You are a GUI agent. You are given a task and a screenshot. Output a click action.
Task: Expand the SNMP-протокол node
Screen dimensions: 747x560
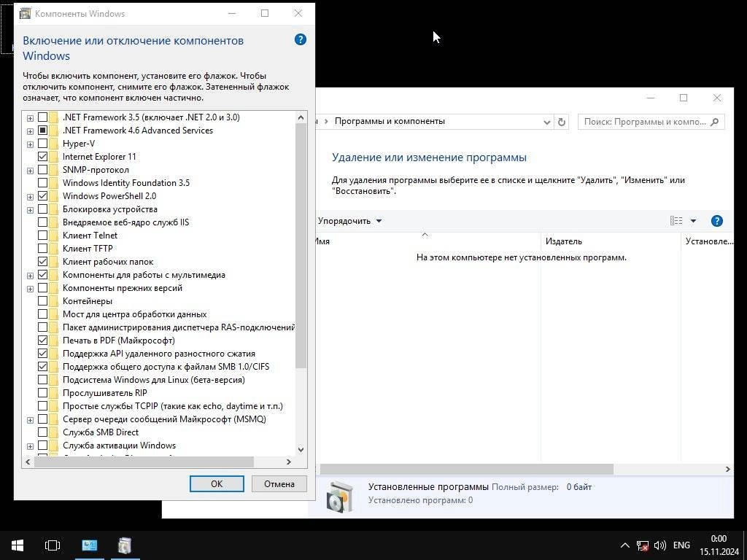(30, 171)
